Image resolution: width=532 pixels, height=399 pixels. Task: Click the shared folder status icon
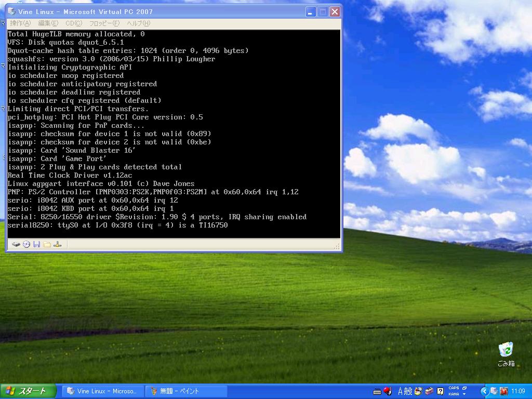47,244
